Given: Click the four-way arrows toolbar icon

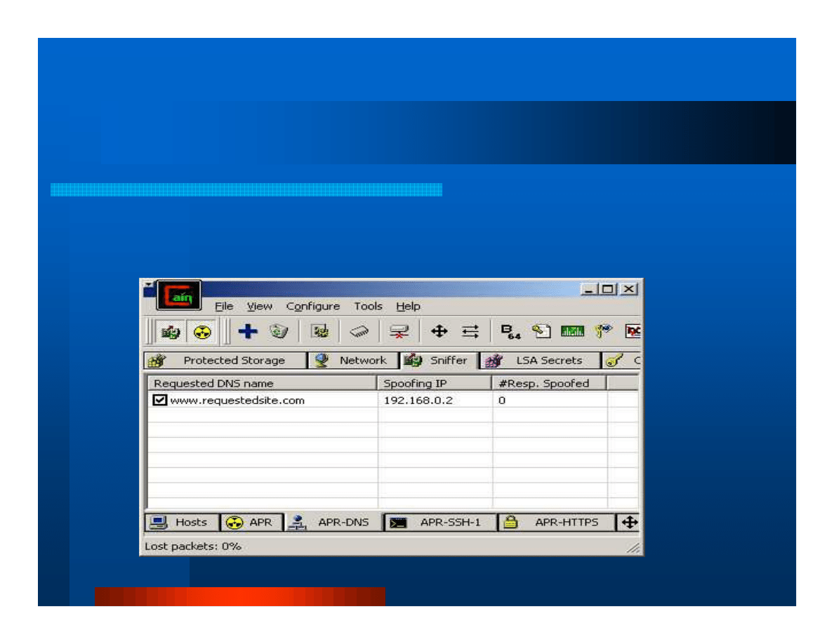Looking at the screenshot, I should pos(439,331).
